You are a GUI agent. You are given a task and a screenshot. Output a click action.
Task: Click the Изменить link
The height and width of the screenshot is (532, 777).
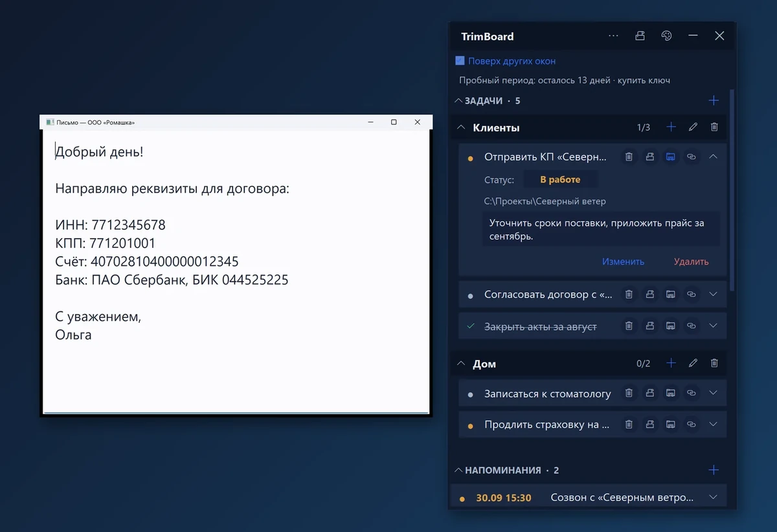coord(623,261)
